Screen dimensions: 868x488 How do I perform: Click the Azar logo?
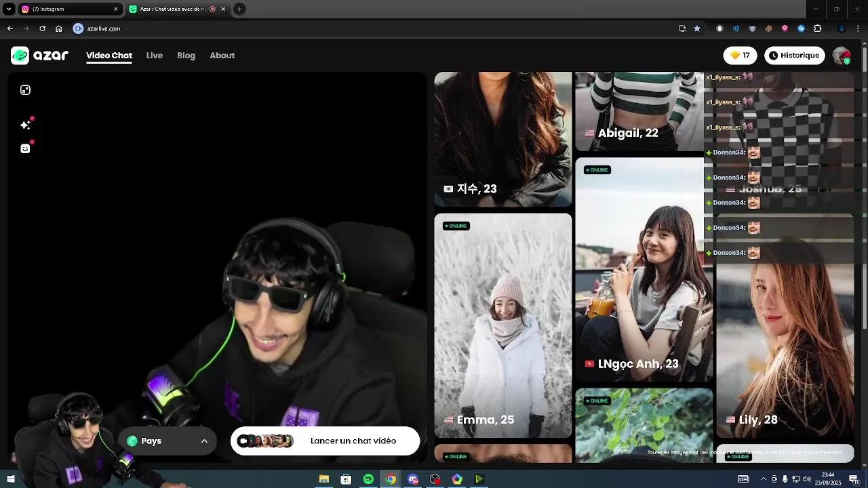tap(39, 56)
